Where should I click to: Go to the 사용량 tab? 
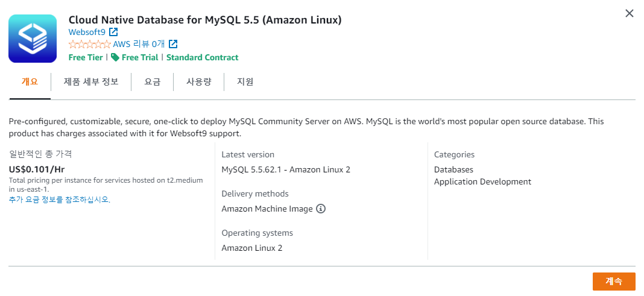pos(199,82)
